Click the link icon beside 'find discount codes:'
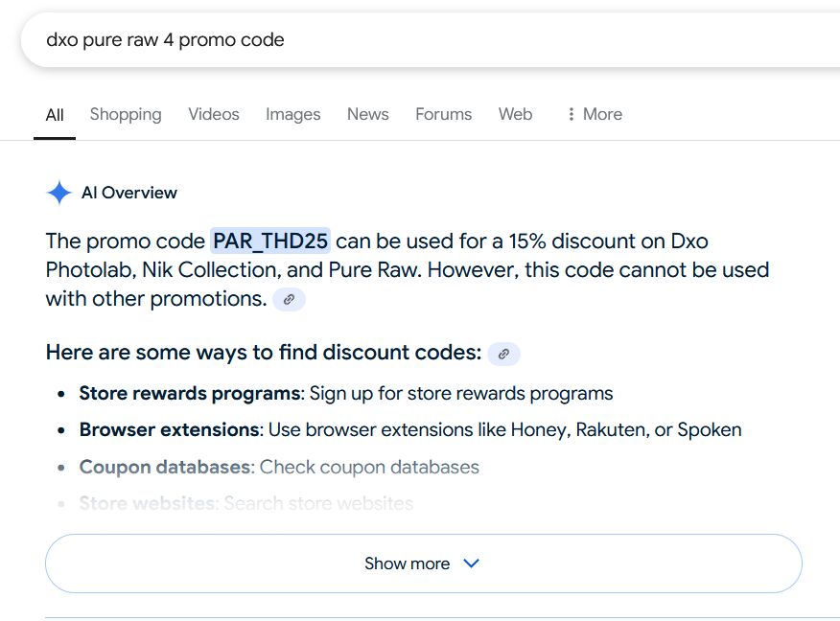This screenshot has height=621, width=840. 503,354
